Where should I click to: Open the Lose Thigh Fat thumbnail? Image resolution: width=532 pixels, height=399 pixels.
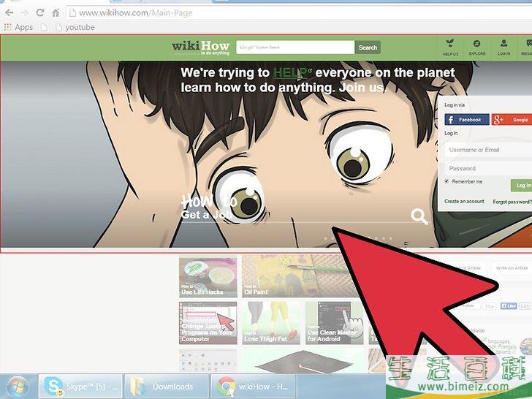[271, 323]
